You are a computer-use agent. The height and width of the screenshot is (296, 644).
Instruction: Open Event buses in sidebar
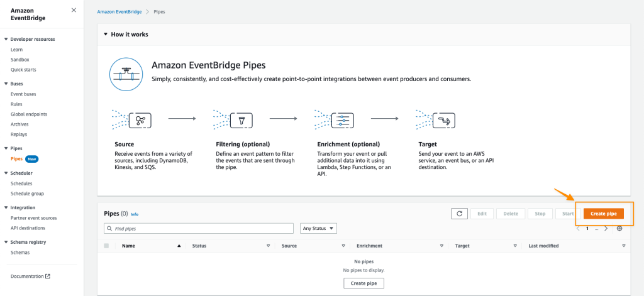click(x=23, y=94)
